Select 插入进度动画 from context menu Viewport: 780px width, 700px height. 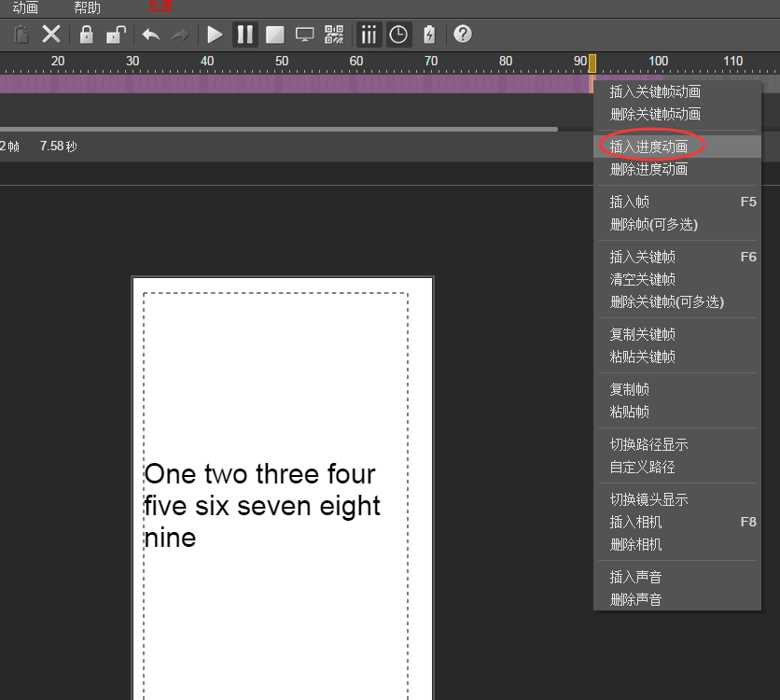[648, 147]
